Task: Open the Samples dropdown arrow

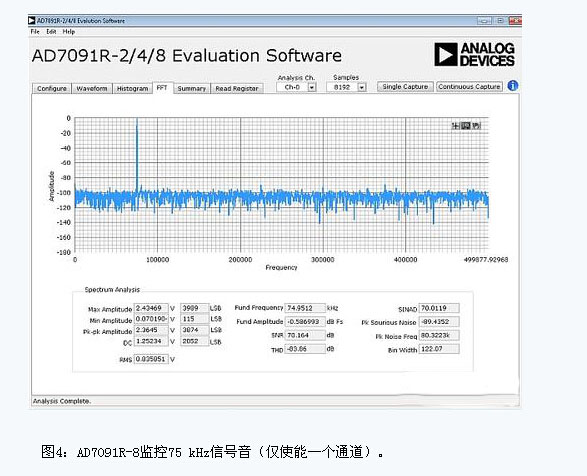Action: click(361, 87)
